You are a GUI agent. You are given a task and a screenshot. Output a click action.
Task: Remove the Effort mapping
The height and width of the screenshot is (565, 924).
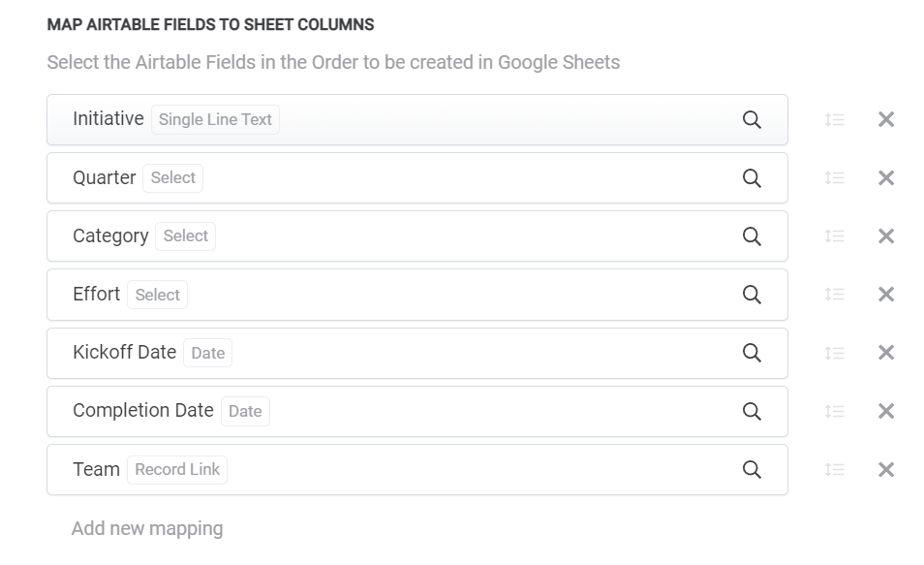(x=885, y=294)
